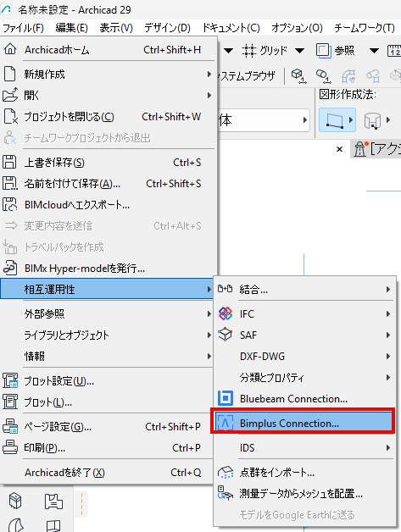Image resolution: width=401 pixels, height=532 pixels.
Task: Expand the 結合... submenu
Action: tap(304, 290)
